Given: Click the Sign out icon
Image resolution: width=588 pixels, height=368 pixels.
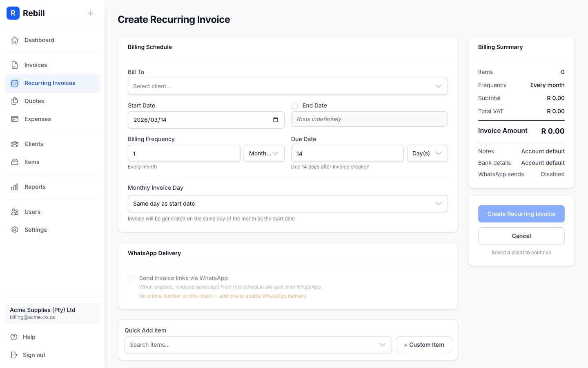Looking at the screenshot, I should 15,355.
